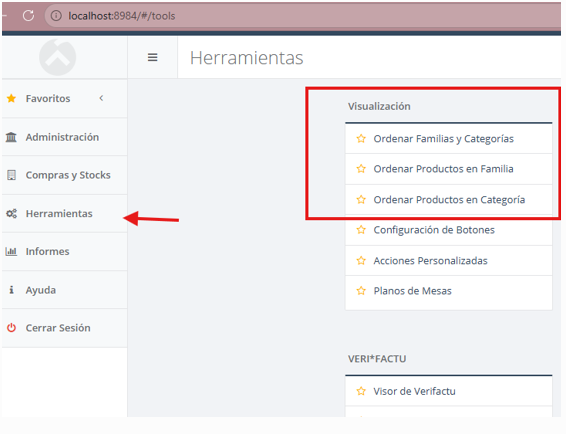Image resolution: width=566 pixels, height=434 pixels.
Task: Star the Acciones Personalizadas entry
Action: coord(361,260)
